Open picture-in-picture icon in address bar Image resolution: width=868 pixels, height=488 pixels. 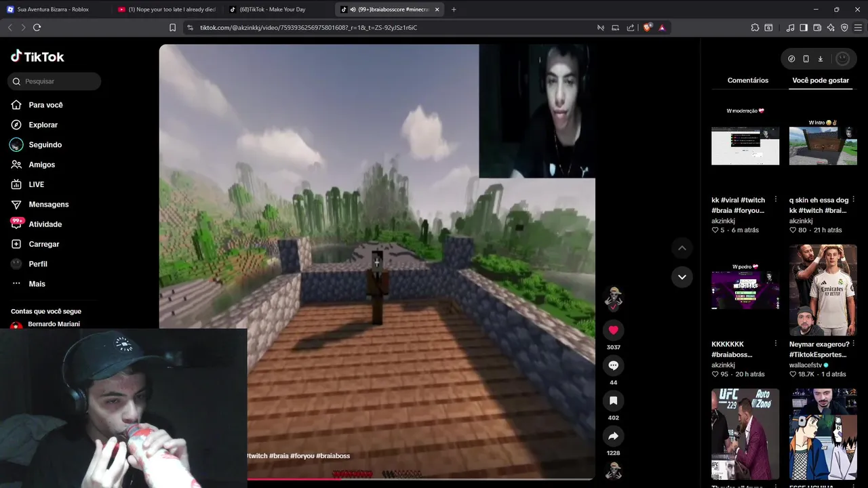tap(616, 28)
